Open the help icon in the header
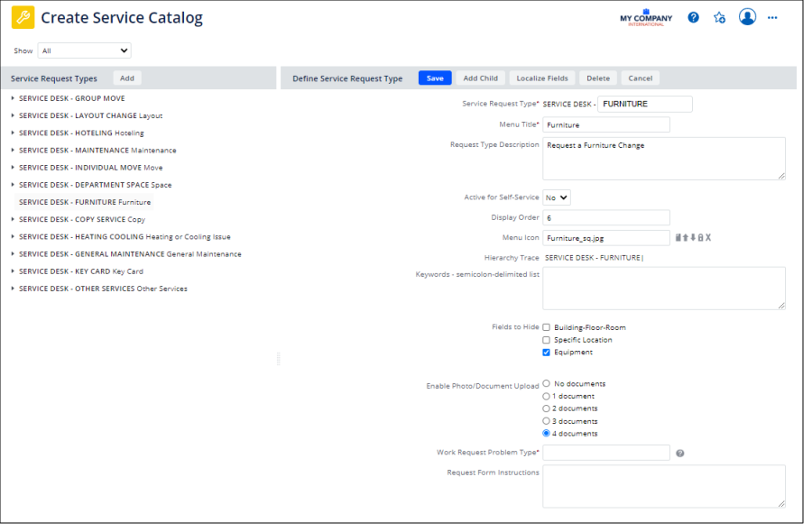This screenshot has width=812, height=532. (x=692, y=17)
